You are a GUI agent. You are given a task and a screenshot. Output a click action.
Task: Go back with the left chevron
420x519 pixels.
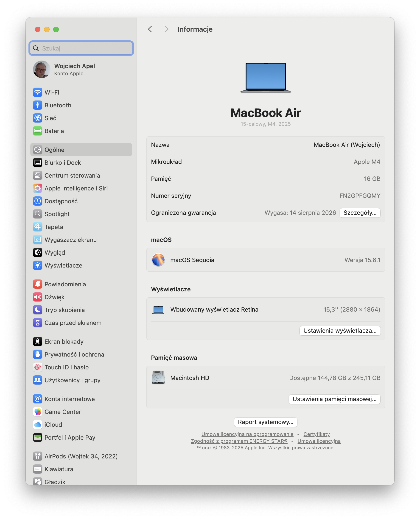(x=150, y=29)
